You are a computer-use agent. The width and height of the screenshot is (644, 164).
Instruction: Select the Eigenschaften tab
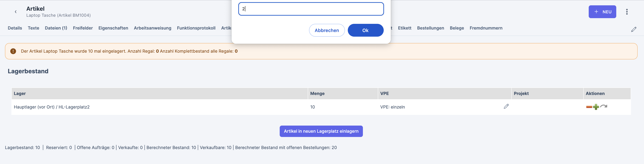click(113, 28)
